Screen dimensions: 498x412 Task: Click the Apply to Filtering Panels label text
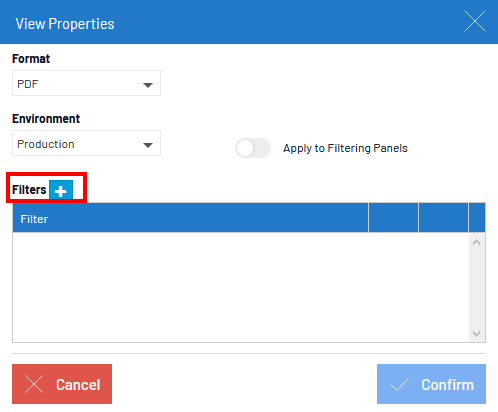tap(345, 148)
